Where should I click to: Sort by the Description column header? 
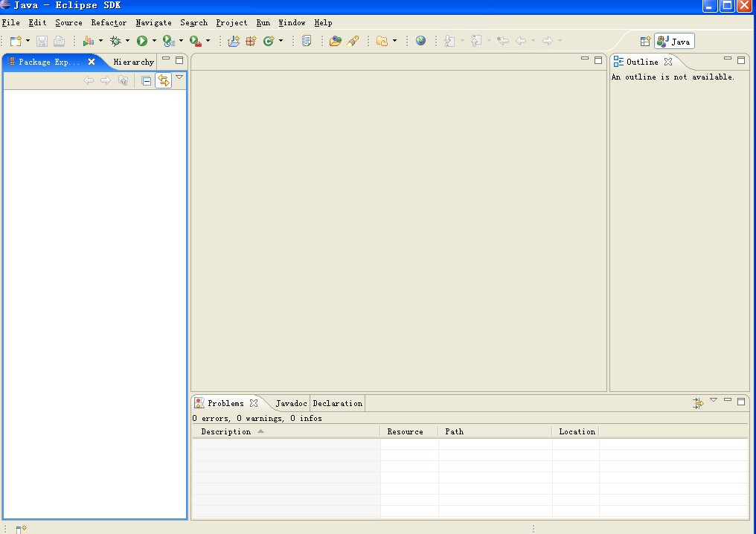(x=226, y=431)
